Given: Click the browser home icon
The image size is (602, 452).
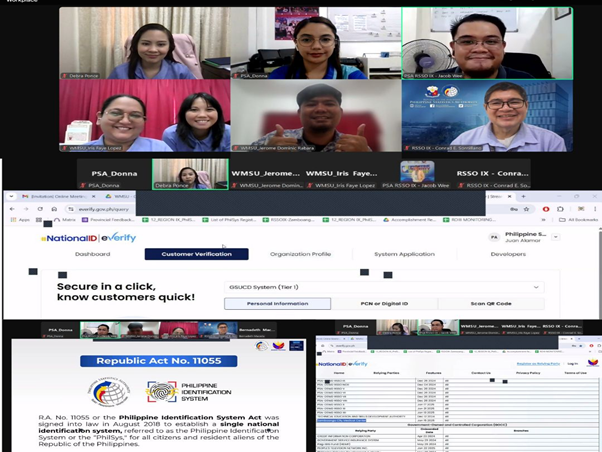Looking at the screenshot, I should (54, 209).
